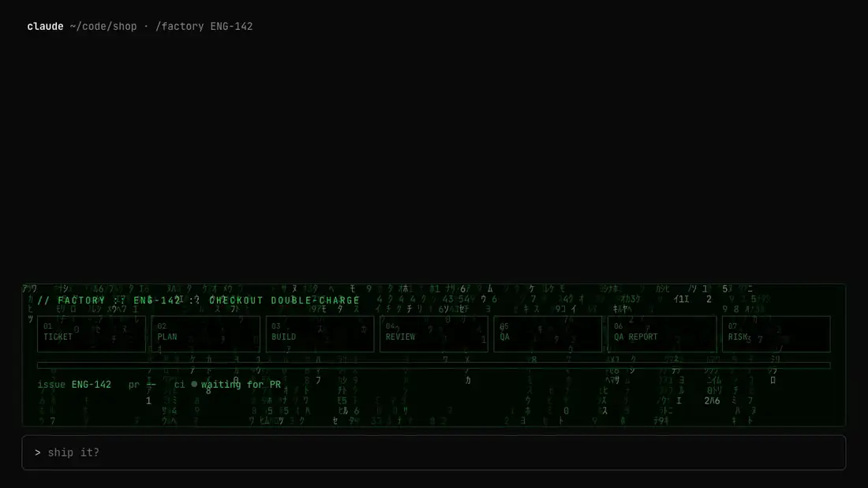Image resolution: width=868 pixels, height=488 pixels.
Task: Click the 'pr --' status entry
Action: pyautogui.click(x=142, y=385)
